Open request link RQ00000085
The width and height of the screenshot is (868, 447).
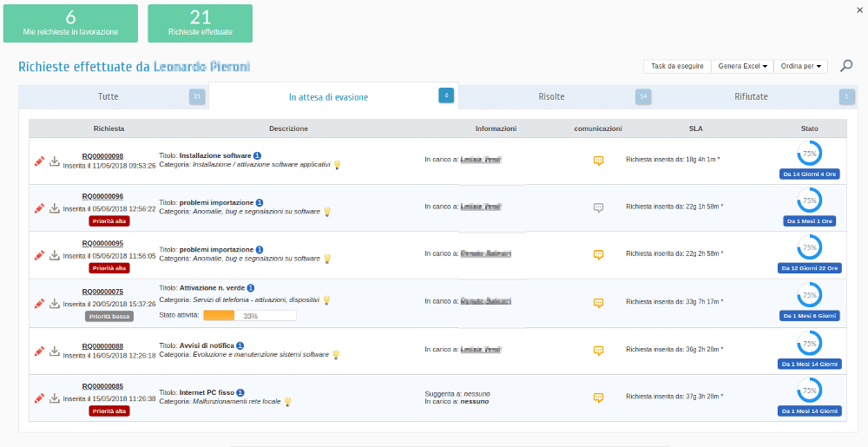(102, 386)
